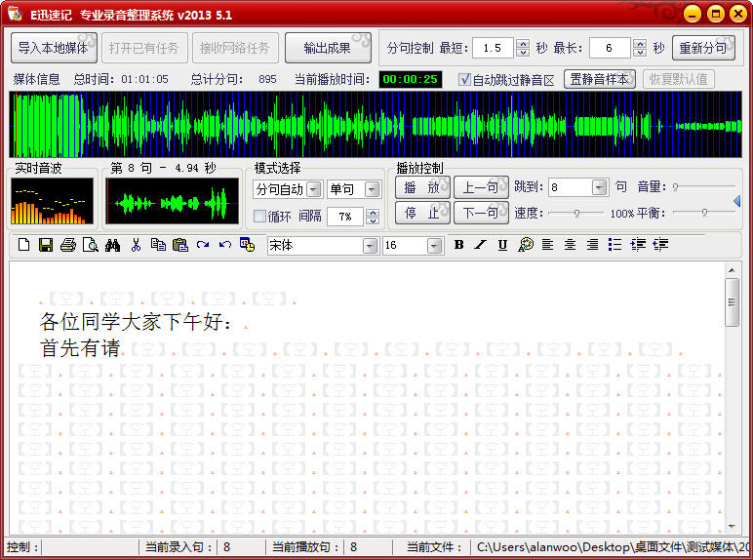This screenshot has height=560, width=753.
Task: Enable the 循环 loop checkbox
Action: [259, 217]
